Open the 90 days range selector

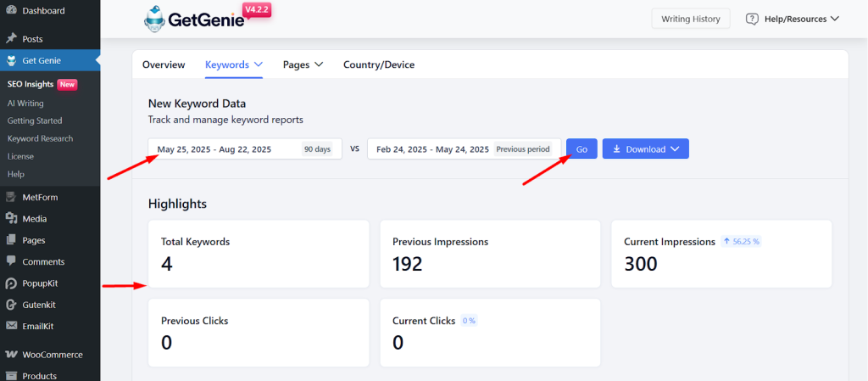coord(317,149)
